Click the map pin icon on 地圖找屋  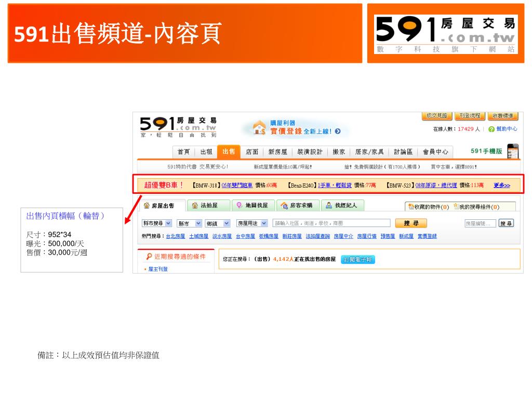click(x=239, y=205)
